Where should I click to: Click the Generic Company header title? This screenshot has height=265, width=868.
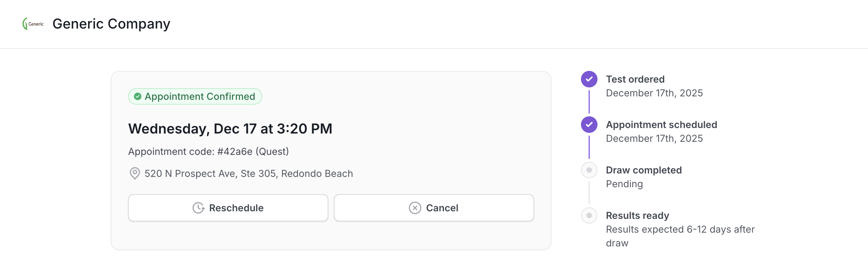(111, 24)
